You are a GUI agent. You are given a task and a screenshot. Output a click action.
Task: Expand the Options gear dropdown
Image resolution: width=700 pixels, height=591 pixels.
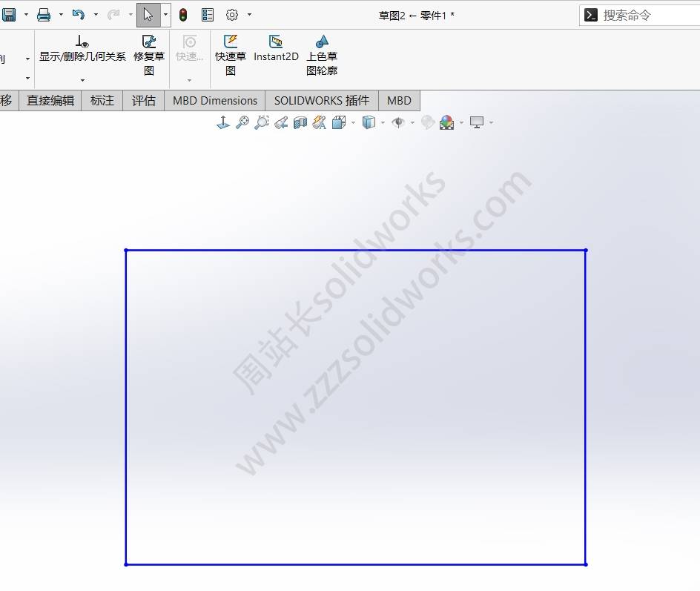pyautogui.click(x=250, y=15)
